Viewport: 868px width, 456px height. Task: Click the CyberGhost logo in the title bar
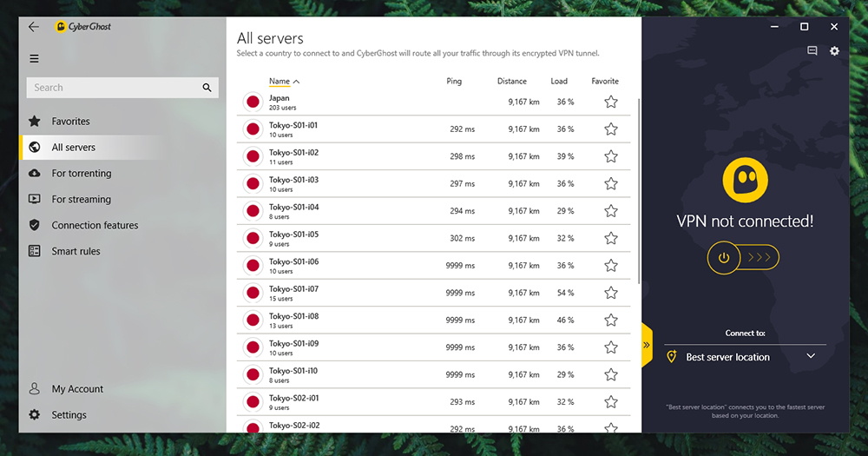coord(83,27)
